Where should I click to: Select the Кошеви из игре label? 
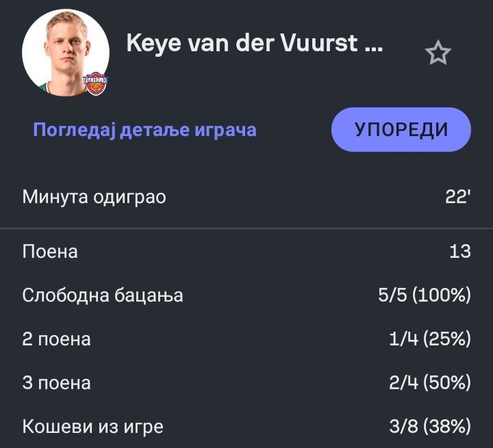tap(92, 427)
